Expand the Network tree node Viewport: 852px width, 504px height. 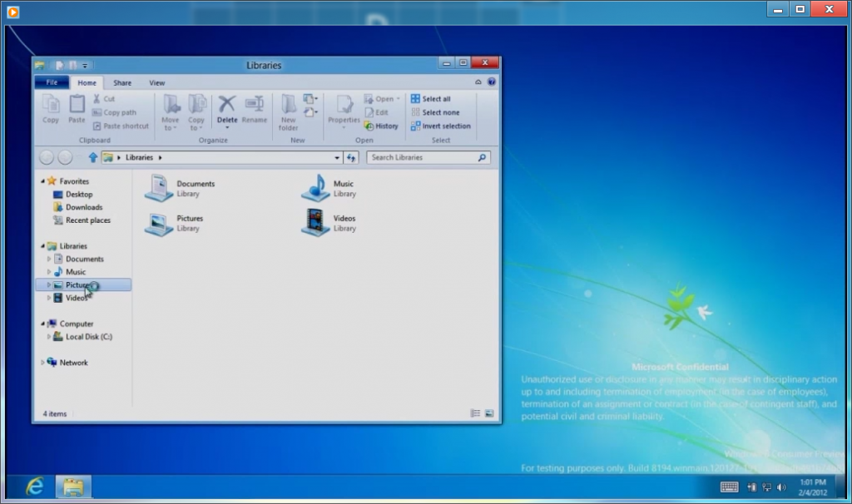pos(43,363)
